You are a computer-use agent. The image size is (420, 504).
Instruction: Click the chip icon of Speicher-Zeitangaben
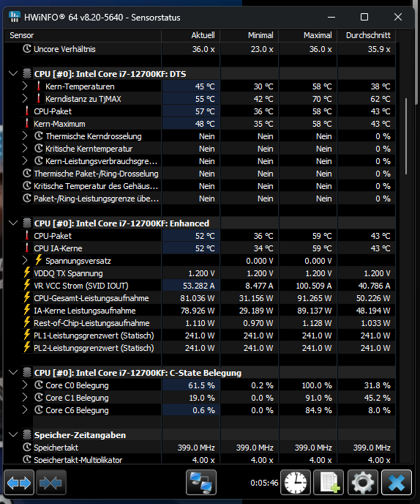27,435
